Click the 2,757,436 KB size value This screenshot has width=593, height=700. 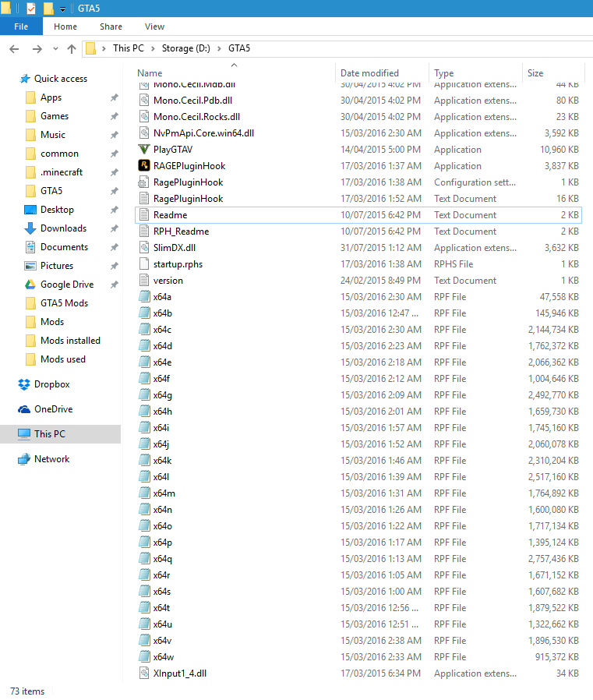pyautogui.click(x=553, y=559)
